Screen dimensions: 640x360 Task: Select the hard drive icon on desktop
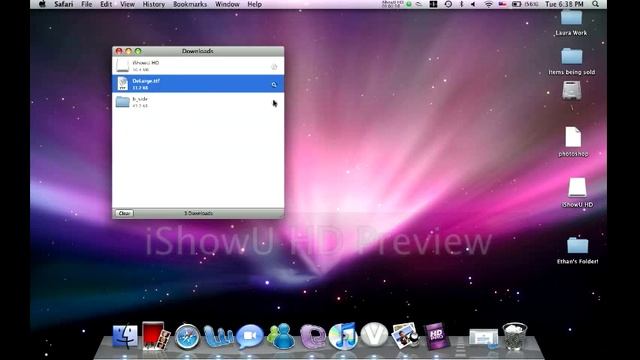(x=571, y=91)
